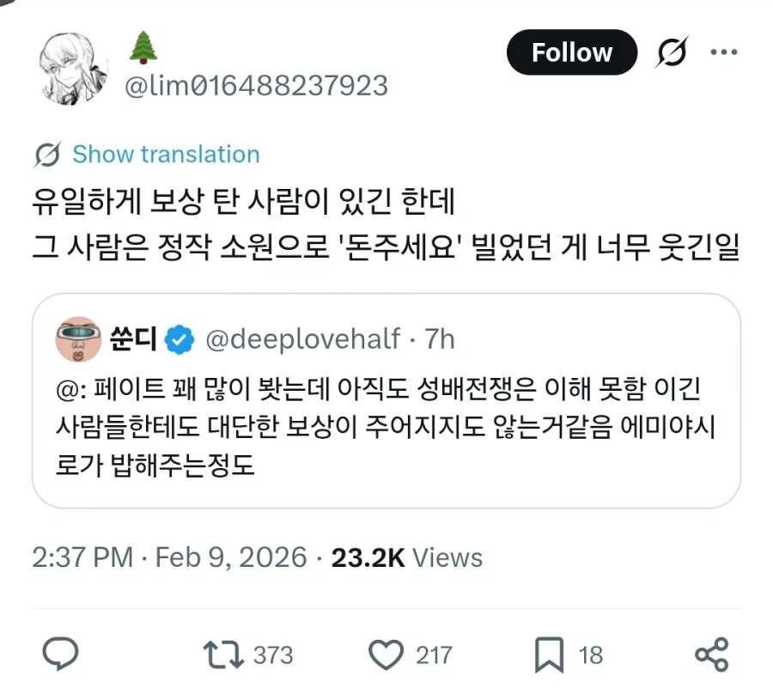
Task: Open 쑨디's avatar in the quoted tweet
Action: coord(80,338)
